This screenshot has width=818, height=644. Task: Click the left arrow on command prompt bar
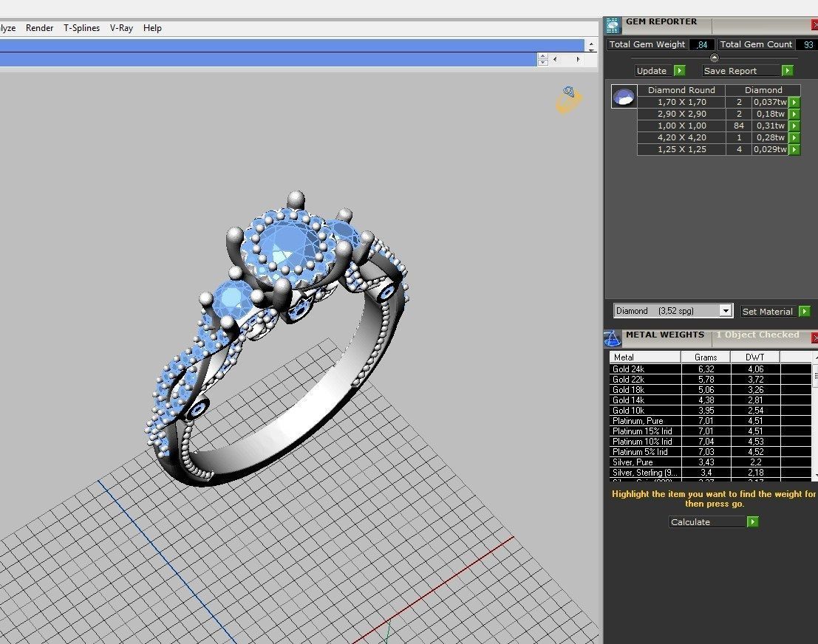555,59
